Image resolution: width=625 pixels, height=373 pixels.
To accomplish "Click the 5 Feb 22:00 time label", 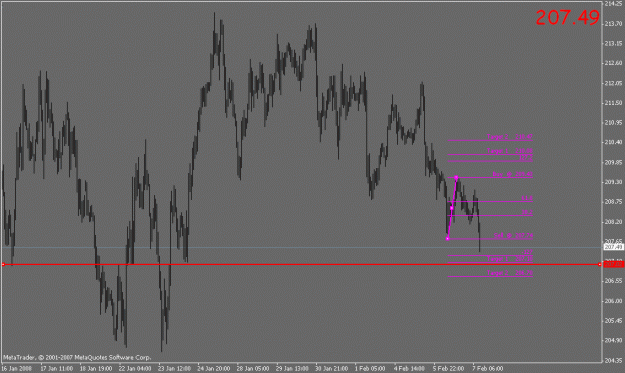I will [448, 369].
